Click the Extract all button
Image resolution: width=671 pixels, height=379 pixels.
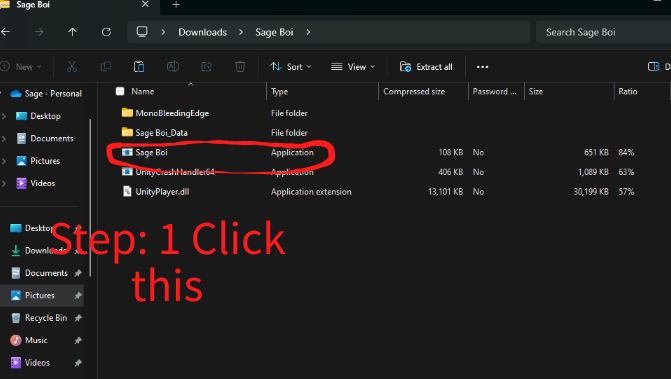pos(426,67)
